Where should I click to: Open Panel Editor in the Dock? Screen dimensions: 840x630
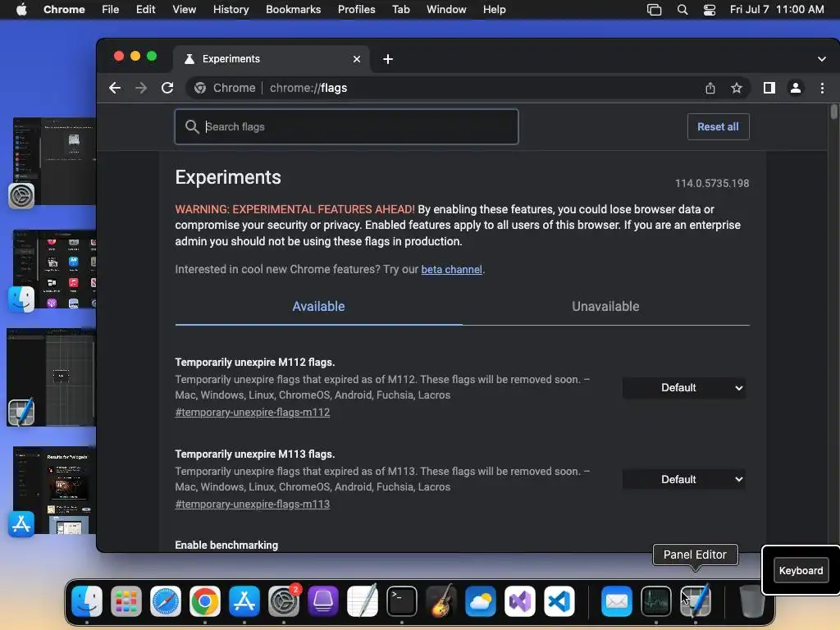coord(696,601)
